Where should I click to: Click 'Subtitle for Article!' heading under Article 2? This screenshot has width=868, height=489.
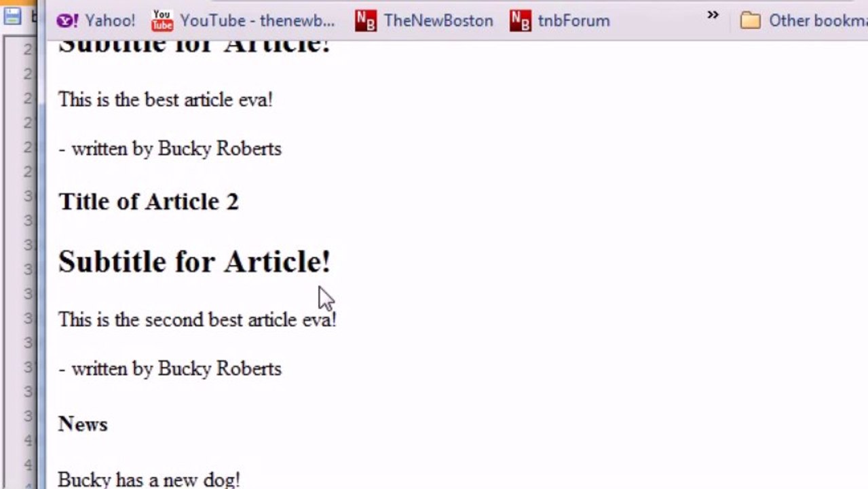coord(194,261)
